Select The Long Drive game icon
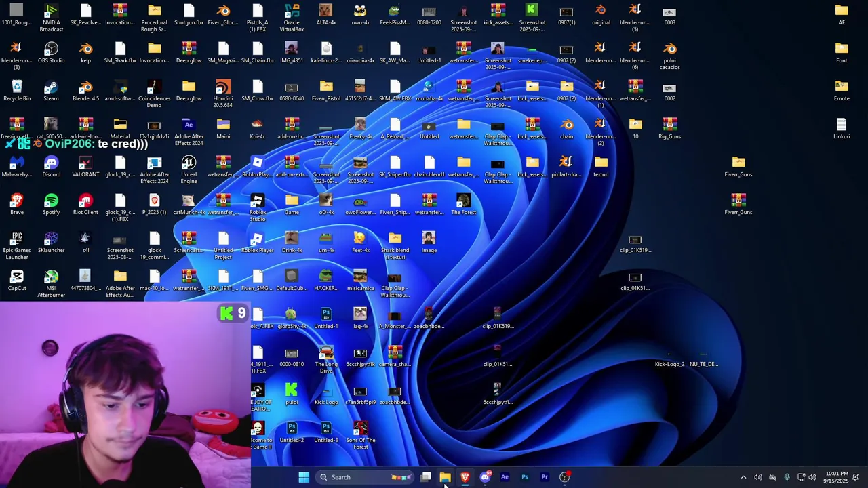The image size is (868, 488). coord(326,359)
